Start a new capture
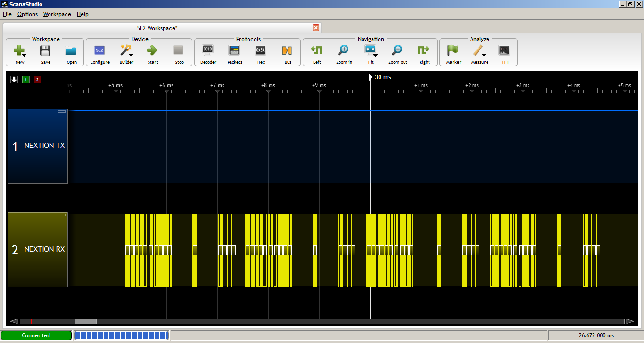Screen dimensions: 644x343 (152, 52)
